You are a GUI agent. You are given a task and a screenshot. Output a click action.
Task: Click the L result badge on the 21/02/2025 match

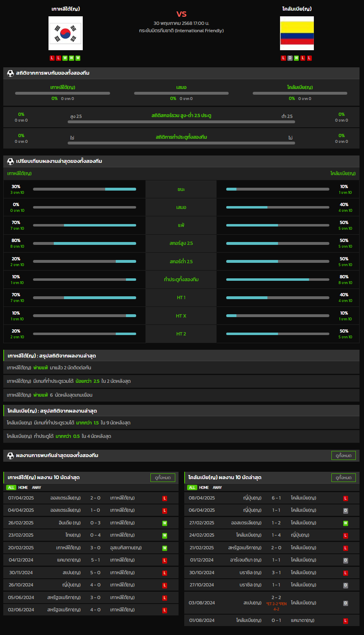coord(346,548)
